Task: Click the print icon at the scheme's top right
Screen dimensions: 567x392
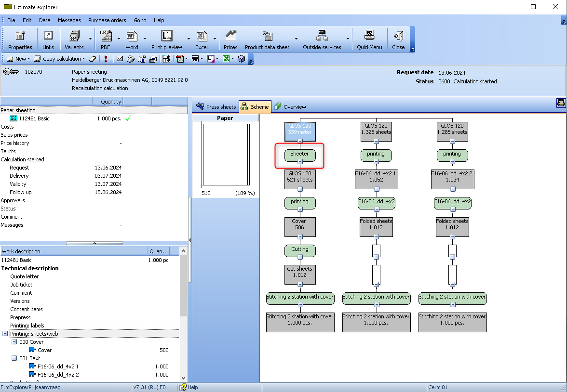Action: 561,103
